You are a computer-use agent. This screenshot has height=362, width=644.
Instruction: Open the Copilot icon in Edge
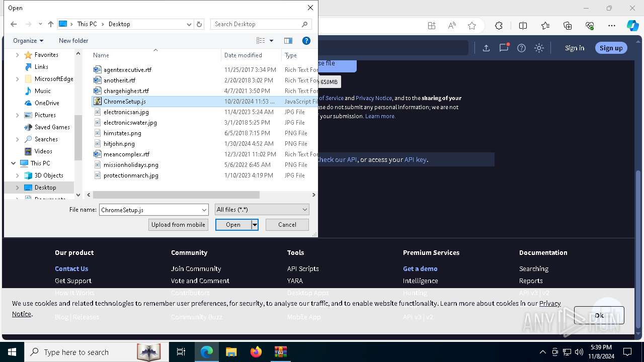[x=632, y=26]
